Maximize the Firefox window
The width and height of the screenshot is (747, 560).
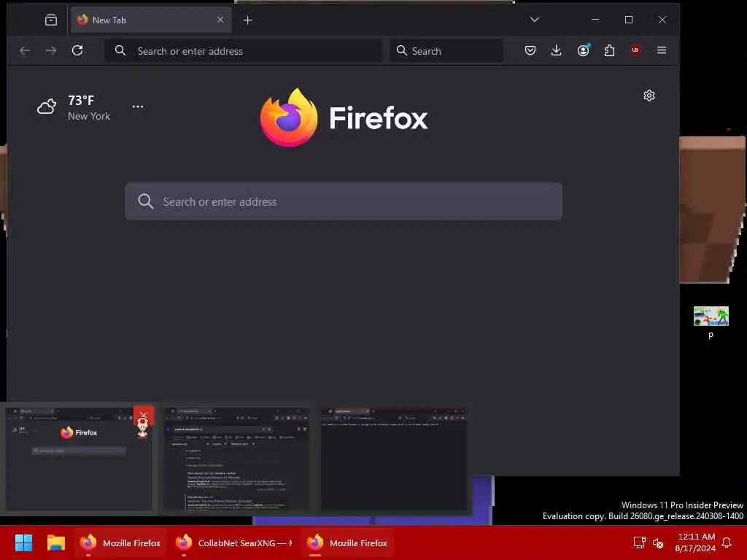(629, 20)
